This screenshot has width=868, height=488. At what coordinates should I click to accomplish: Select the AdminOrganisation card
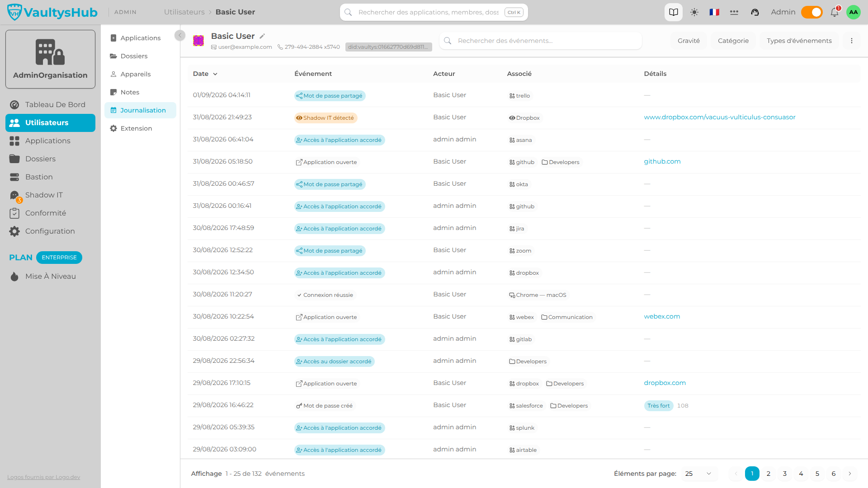click(50, 59)
